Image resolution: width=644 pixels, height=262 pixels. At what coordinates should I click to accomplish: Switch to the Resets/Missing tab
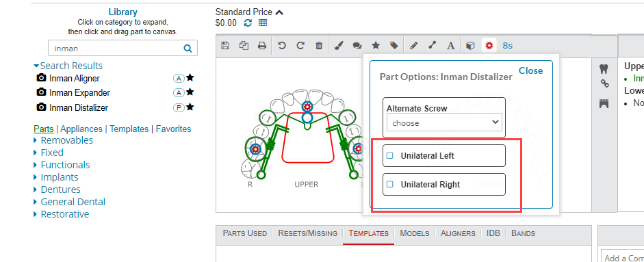click(307, 233)
